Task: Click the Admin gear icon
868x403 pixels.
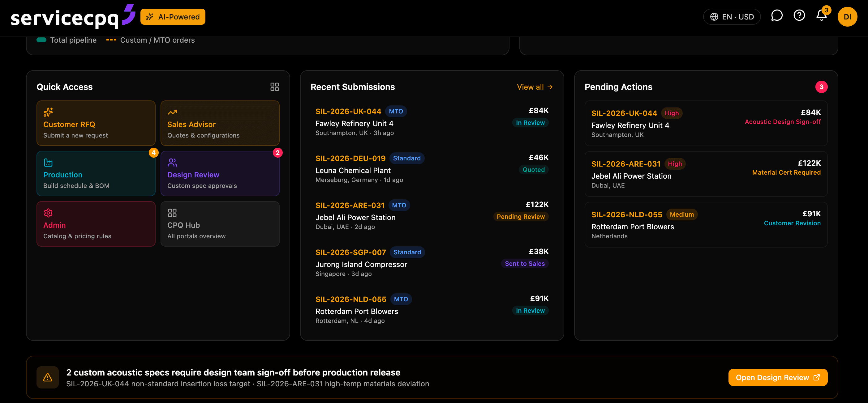Action: point(48,213)
